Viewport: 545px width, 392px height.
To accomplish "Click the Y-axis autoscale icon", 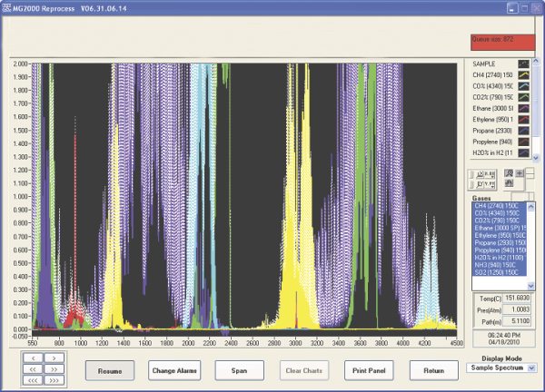I will click(480, 184).
